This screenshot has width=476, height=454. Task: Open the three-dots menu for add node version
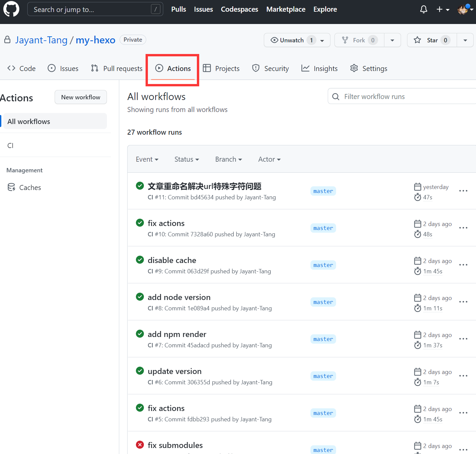[463, 302]
